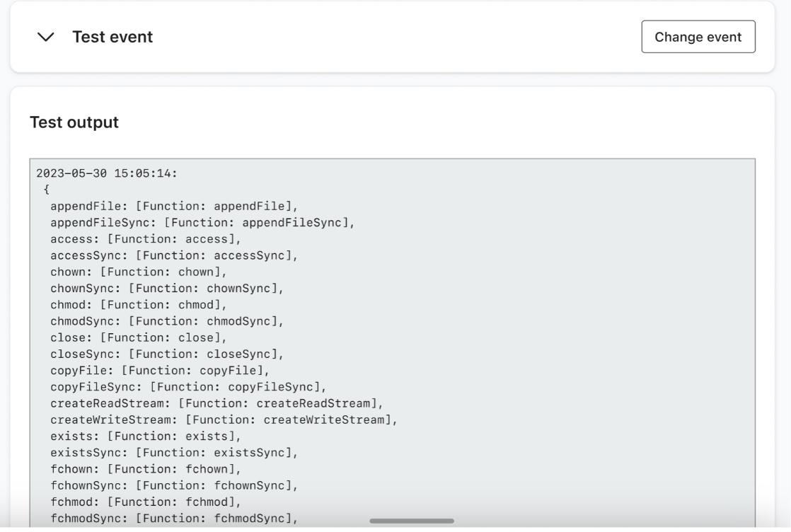Click the fchmodSync function line
This screenshot has width=791, height=532.
click(174, 516)
